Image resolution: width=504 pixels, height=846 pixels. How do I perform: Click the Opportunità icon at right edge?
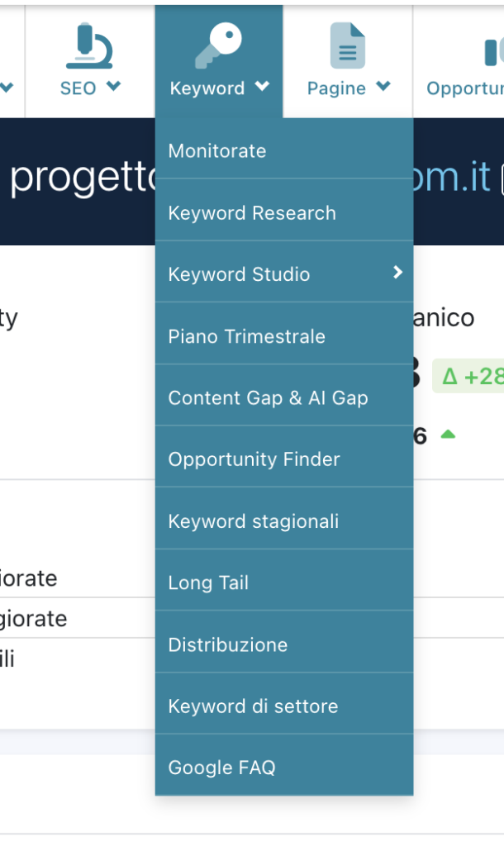point(494,51)
